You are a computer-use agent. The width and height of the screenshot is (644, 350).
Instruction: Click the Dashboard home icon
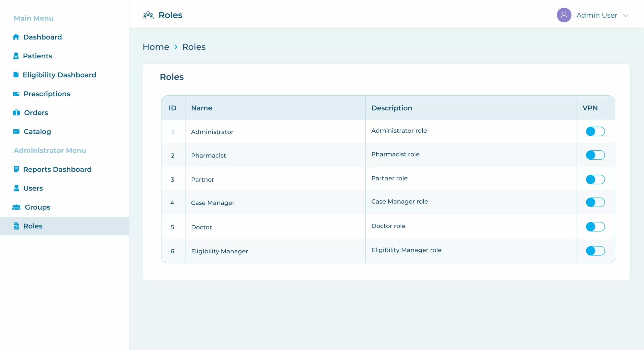pyautogui.click(x=16, y=37)
